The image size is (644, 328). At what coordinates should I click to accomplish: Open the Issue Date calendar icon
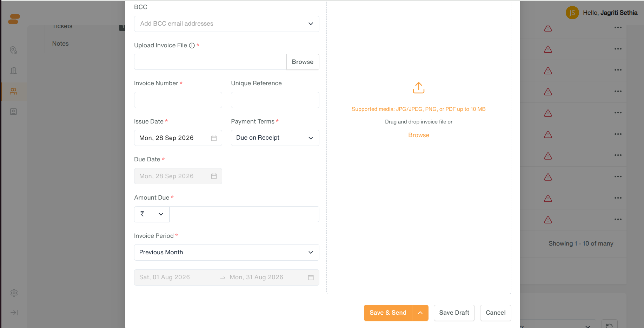tap(214, 138)
